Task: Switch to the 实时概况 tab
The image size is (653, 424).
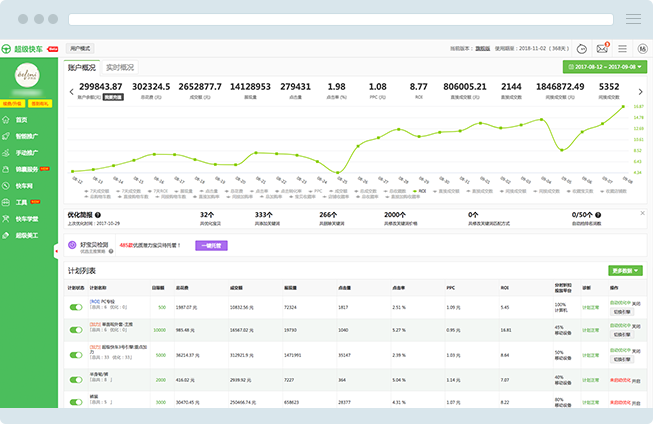Action: tap(120, 68)
